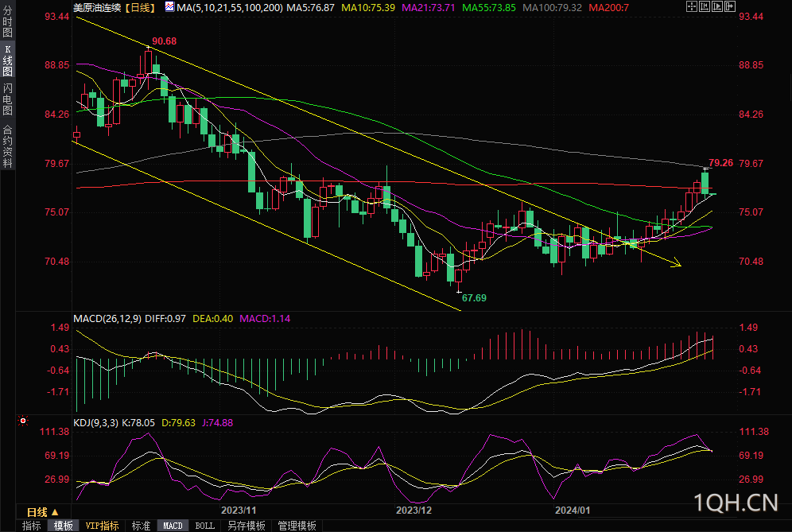The width and height of the screenshot is (792, 532).
Task: Click the MA(5,10,21,55,100,200) parameter label
Action: (230, 8)
